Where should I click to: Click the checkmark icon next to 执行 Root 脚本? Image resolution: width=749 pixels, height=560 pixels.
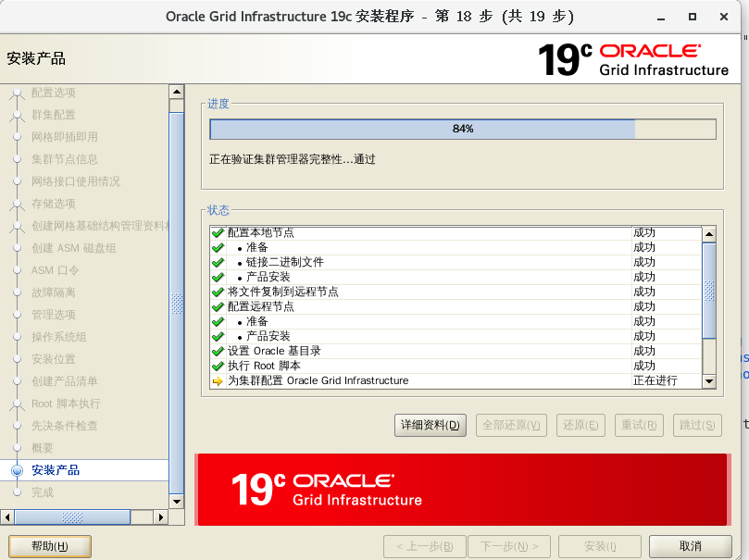(x=218, y=366)
